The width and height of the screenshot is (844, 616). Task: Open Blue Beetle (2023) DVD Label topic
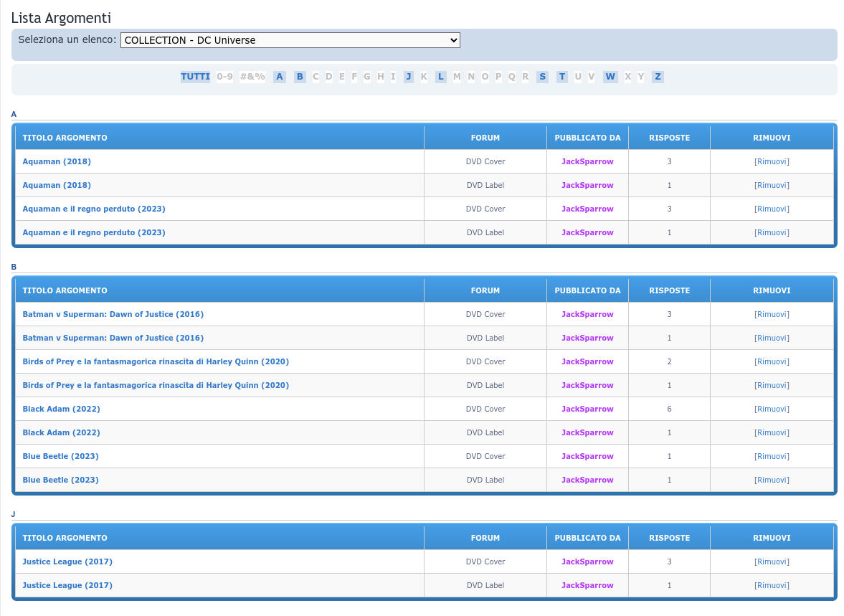tap(60, 480)
